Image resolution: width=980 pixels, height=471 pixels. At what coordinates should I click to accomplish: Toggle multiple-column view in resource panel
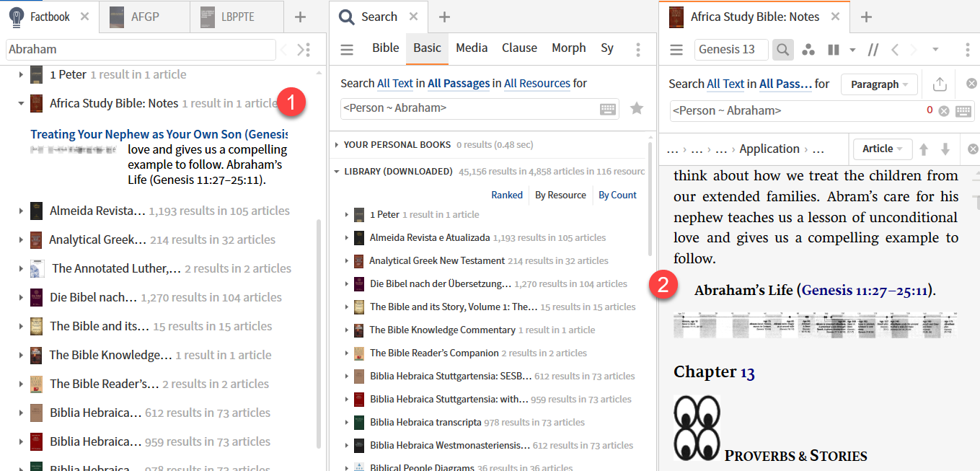tap(834, 50)
